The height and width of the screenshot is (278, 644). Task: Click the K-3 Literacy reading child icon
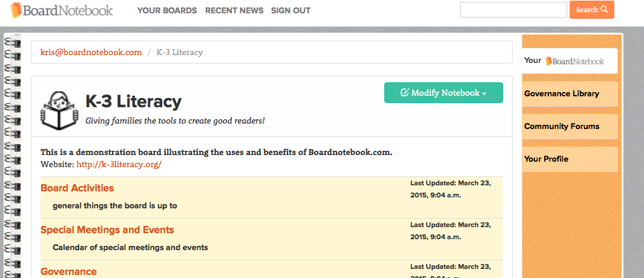click(x=59, y=111)
